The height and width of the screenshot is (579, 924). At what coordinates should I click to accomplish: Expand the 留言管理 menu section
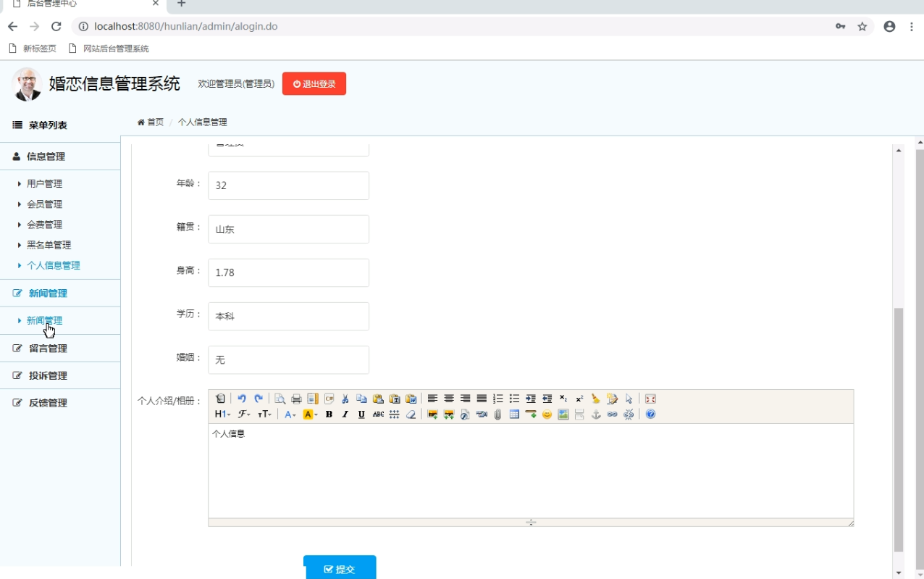pyautogui.click(x=60, y=349)
